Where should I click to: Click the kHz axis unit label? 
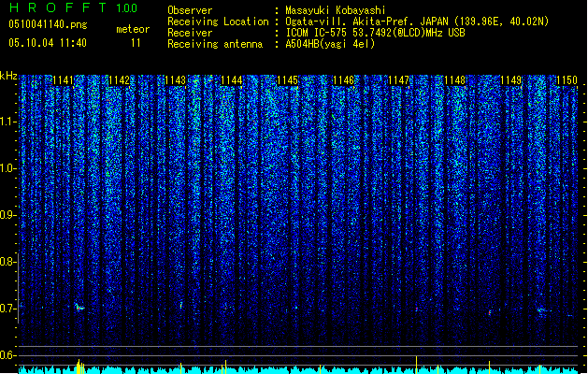pyautogui.click(x=8, y=76)
